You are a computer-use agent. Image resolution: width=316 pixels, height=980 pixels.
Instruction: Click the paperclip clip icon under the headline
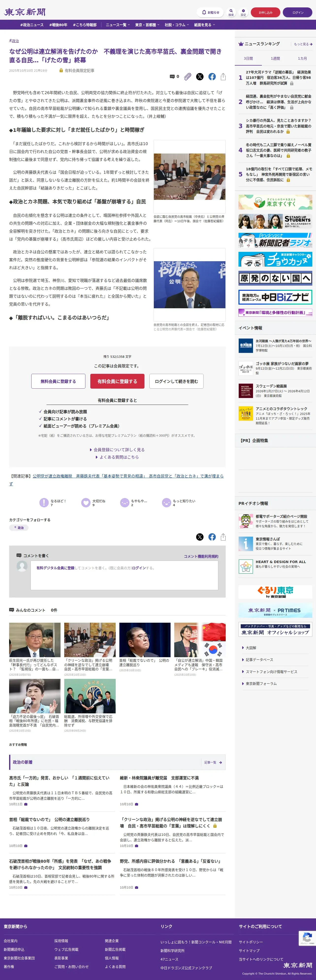(188, 77)
